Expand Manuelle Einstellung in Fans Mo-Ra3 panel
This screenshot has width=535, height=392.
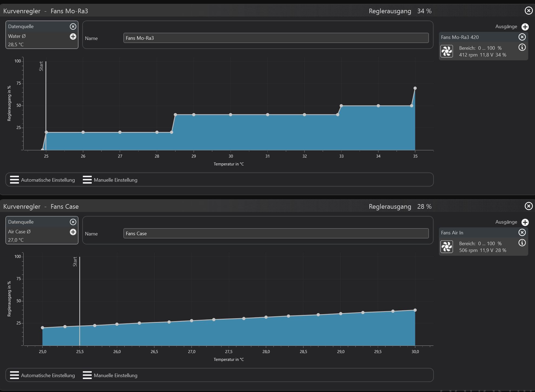(x=110, y=180)
